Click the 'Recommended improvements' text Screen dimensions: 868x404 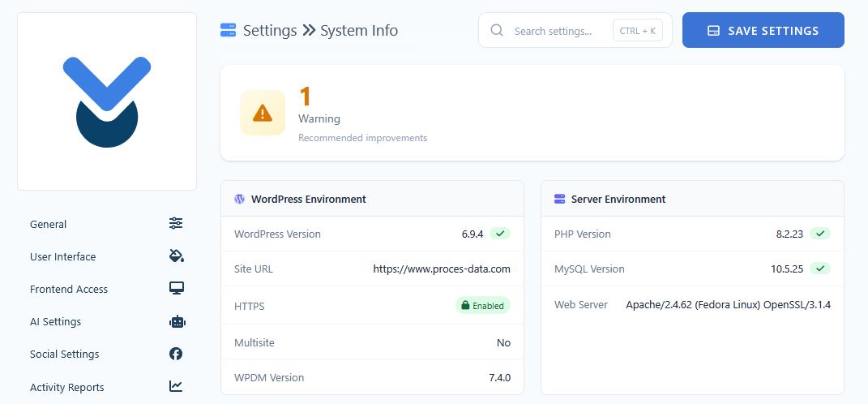(x=362, y=137)
